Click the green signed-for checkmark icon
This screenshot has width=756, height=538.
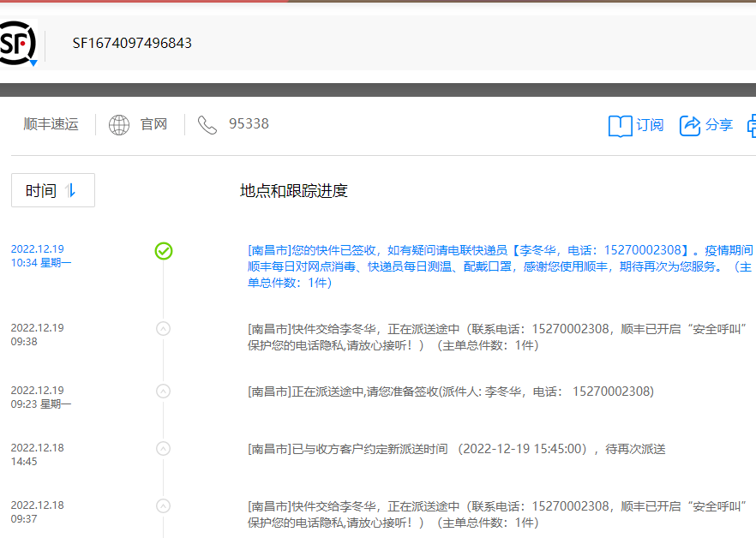[164, 251]
